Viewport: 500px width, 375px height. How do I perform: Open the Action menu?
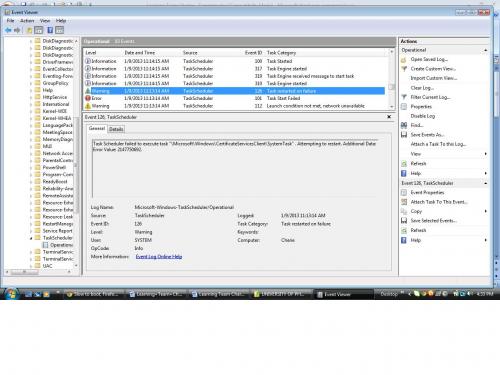[x=27, y=21]
